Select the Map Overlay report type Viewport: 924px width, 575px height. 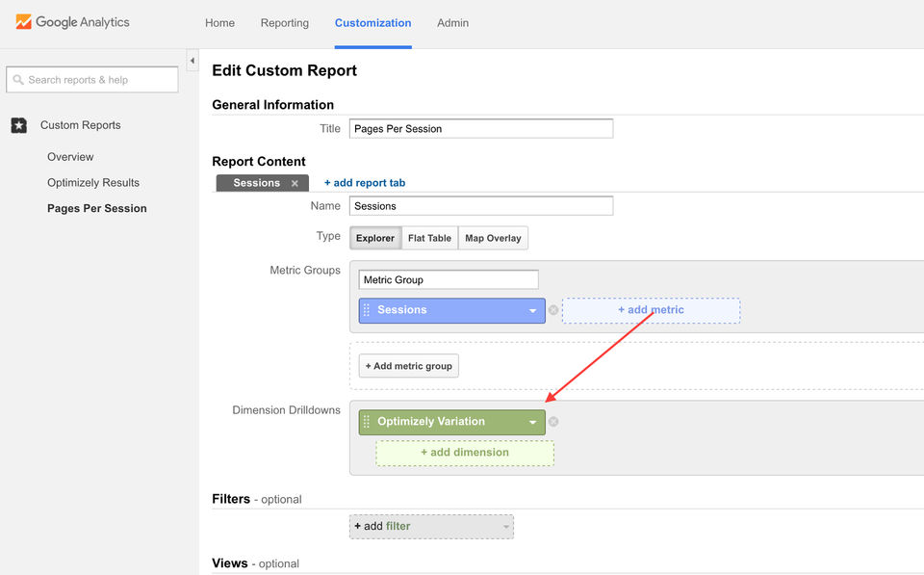pos(493,238)
